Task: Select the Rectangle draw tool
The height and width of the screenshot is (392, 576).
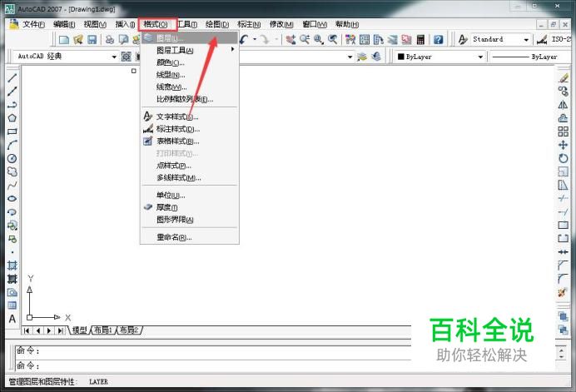Action: coord(12,131)
